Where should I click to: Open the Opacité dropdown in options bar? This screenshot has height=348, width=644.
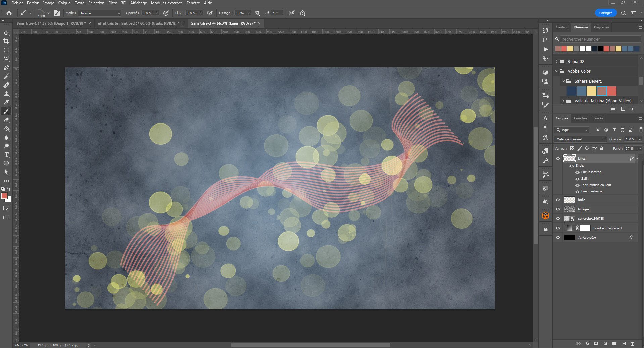[x=157, y=13]
